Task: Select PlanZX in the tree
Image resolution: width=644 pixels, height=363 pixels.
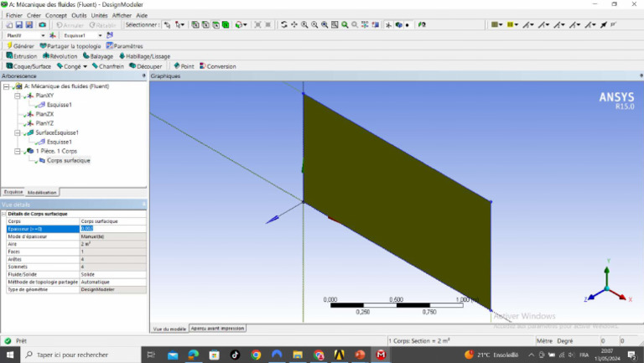Action: point(44,114)
